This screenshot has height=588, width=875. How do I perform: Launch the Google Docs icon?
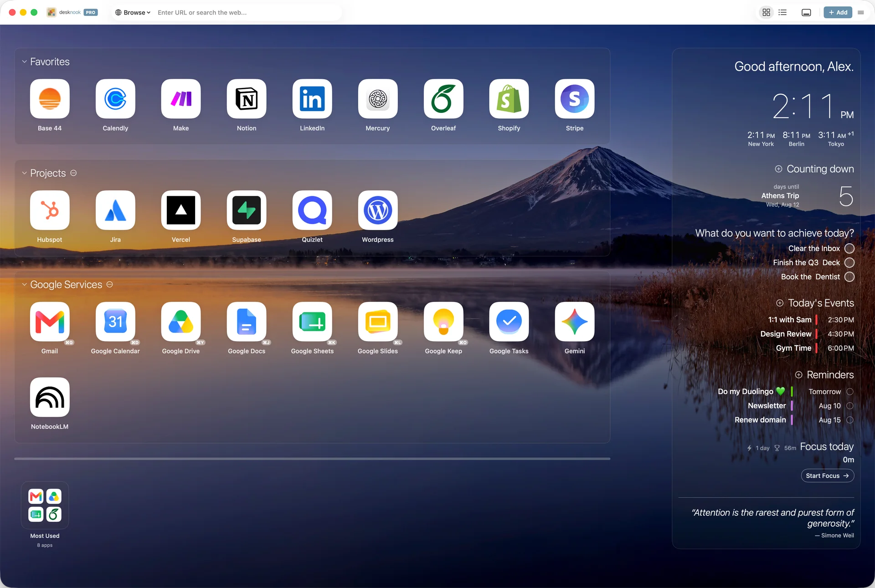(247, 322)
